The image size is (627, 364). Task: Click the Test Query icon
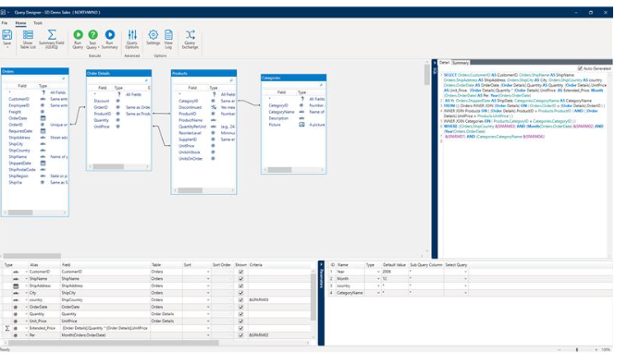tap(92, 35)
